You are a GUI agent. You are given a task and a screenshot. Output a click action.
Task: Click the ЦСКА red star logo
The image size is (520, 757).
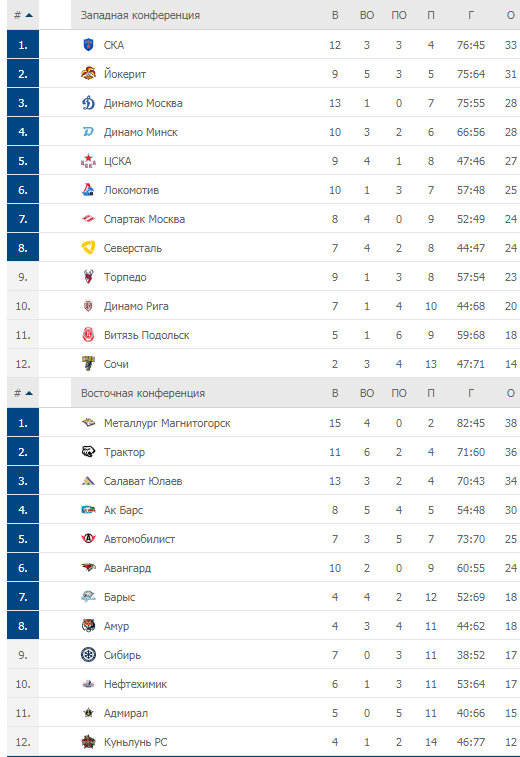(x=88, y=161)
